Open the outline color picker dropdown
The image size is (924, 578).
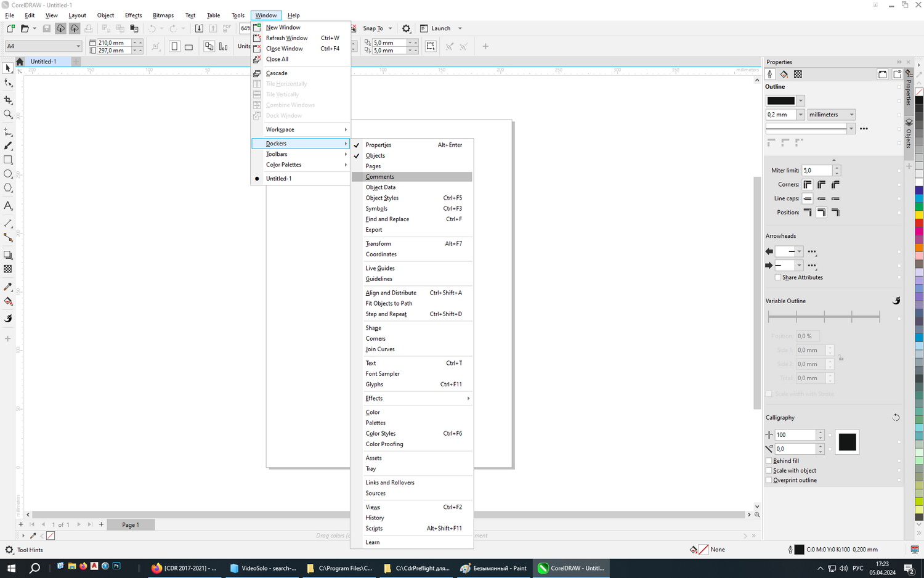(x=800, y=100)
